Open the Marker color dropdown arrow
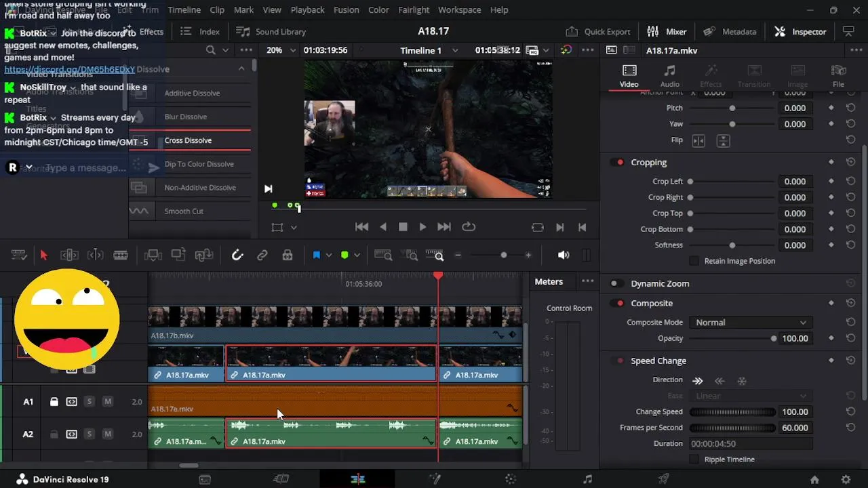 point(357,256)
